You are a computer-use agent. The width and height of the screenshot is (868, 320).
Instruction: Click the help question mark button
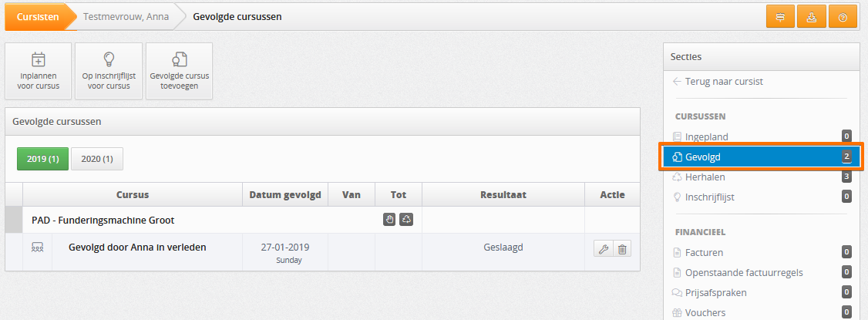click(843, 17)
